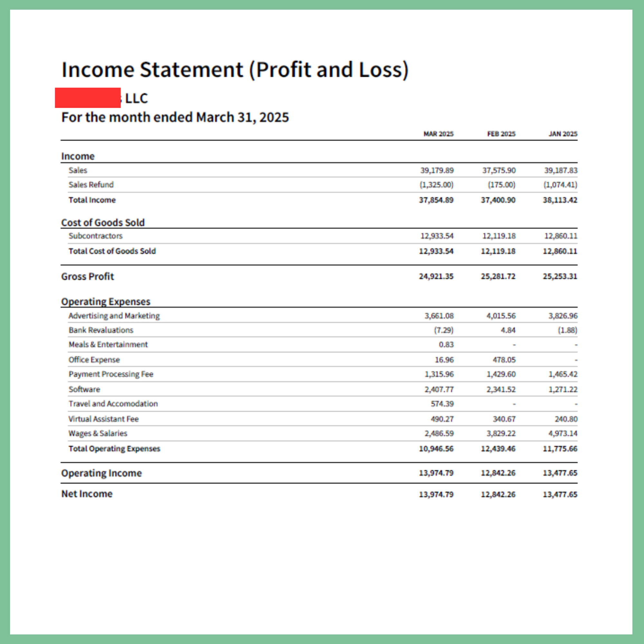Select the Meals & Entertainment row label

[108, 344]
